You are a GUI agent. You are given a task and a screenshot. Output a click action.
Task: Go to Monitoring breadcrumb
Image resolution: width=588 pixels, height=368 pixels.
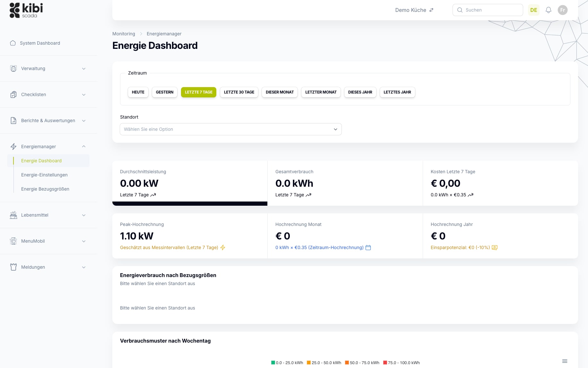124,34
